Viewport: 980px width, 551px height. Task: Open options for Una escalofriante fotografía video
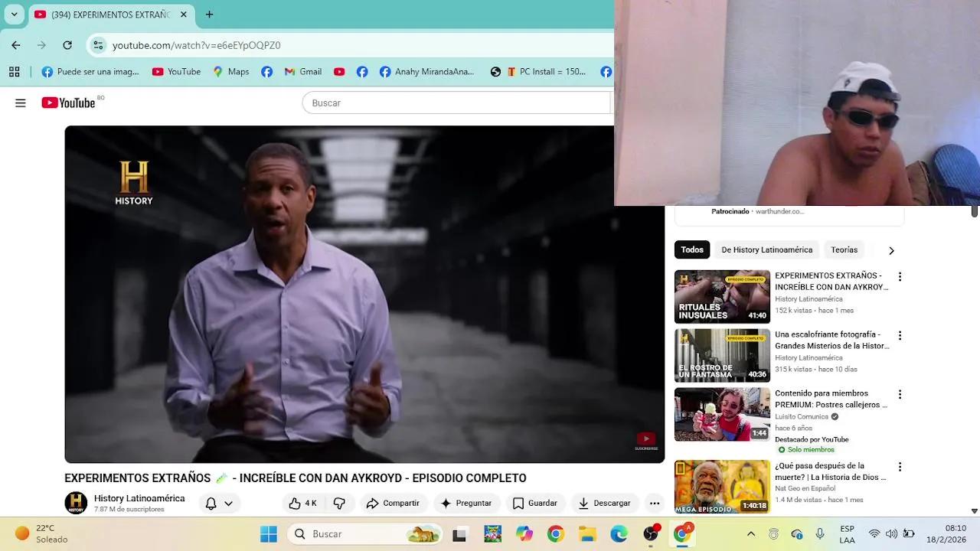900,335
